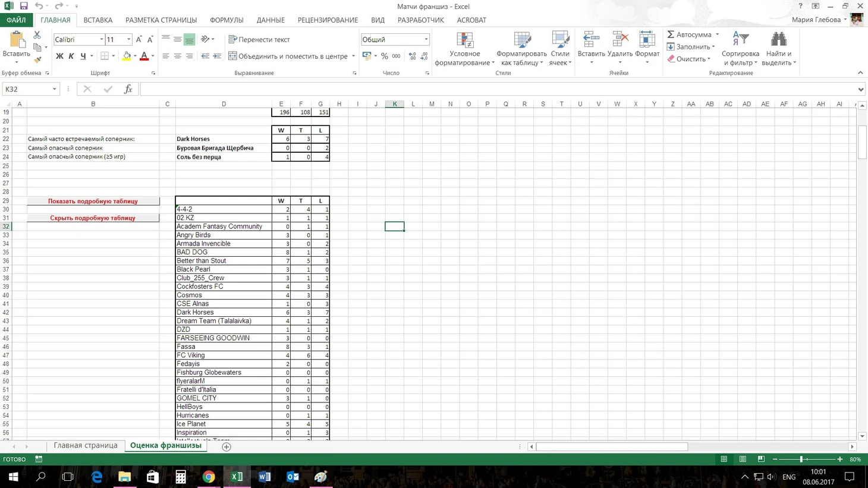This screenshot has height=488, width=868.
Task: Open Find & Select (Найти и выделить)
Action: click(x=778, y=49)
